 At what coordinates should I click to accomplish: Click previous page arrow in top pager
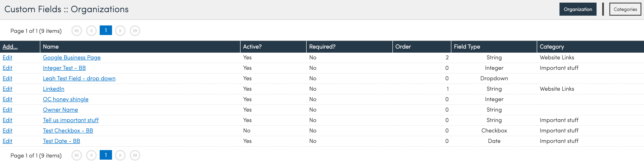click(91, 31)
